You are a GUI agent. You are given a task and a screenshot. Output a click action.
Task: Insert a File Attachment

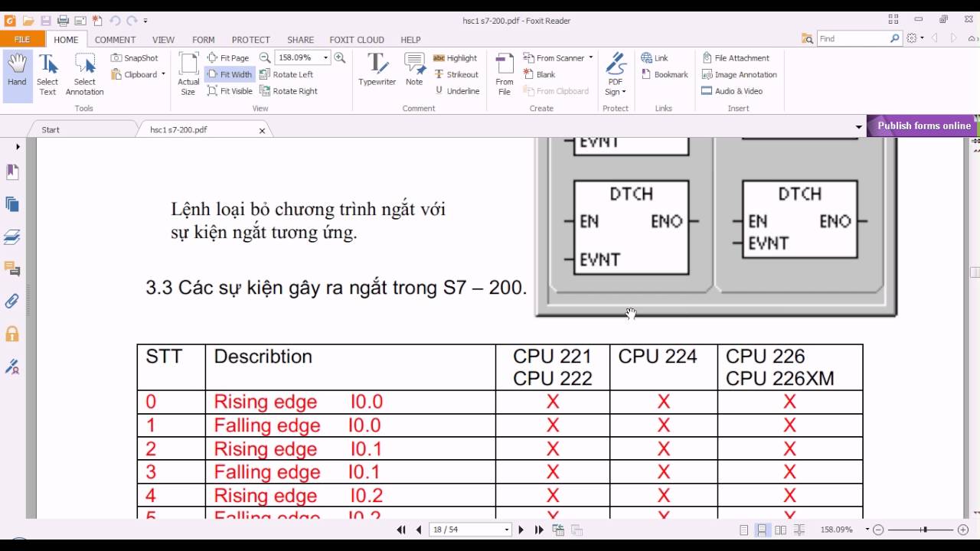click(x=735, y=58)
